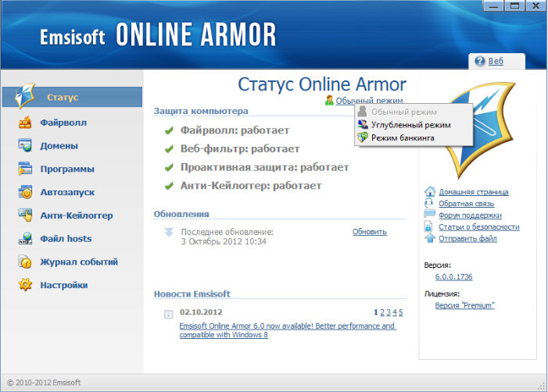This screenshot has height=392, width=548.
Task: Click the checkmark beside Анти-Кейлоггер: работает
Action: coord(169,186)
